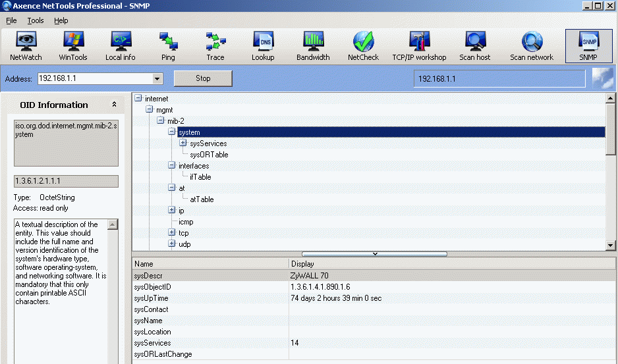618x364 pixels.
Task: Open the Address dropdown list
Action: (157, 78)
